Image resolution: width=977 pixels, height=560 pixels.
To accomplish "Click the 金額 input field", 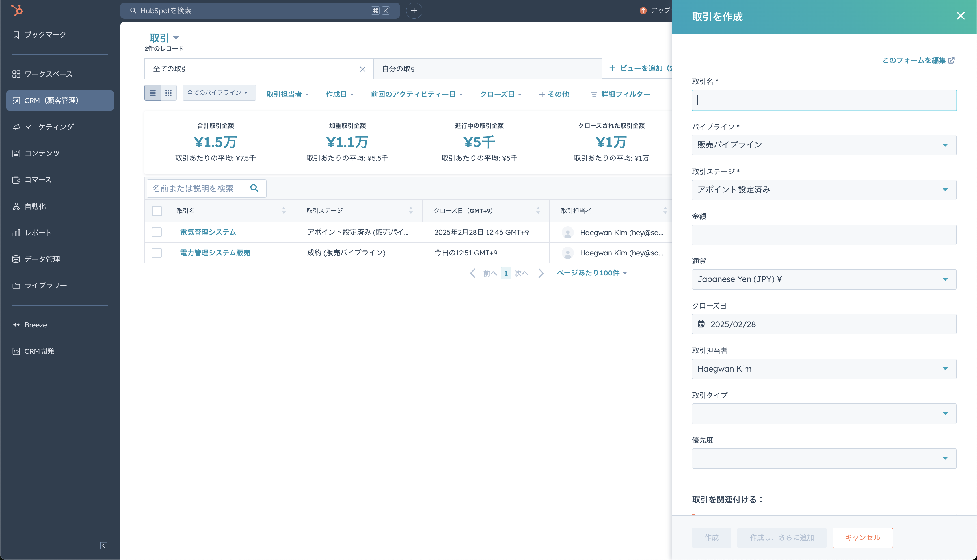I will point(824,235).
